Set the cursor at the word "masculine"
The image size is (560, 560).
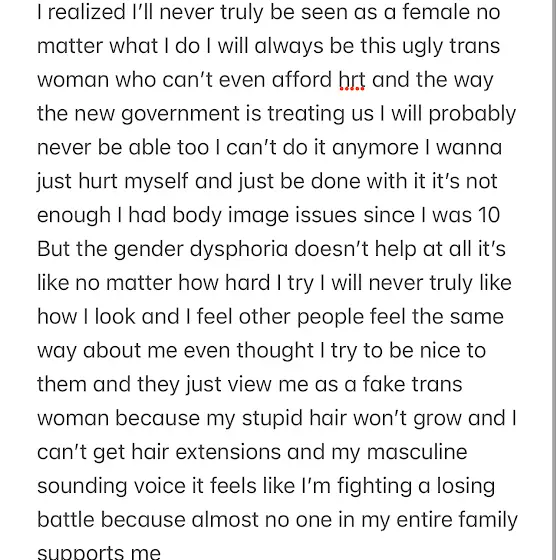417,452
